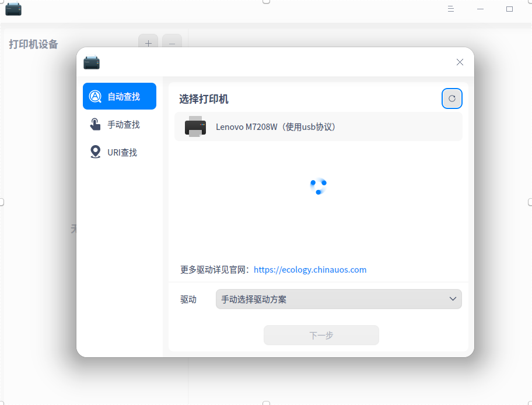Click the dropdown chevron arrow in 驱动 field
The width and height of the screenshot is (532, 405).
[453, 299]
